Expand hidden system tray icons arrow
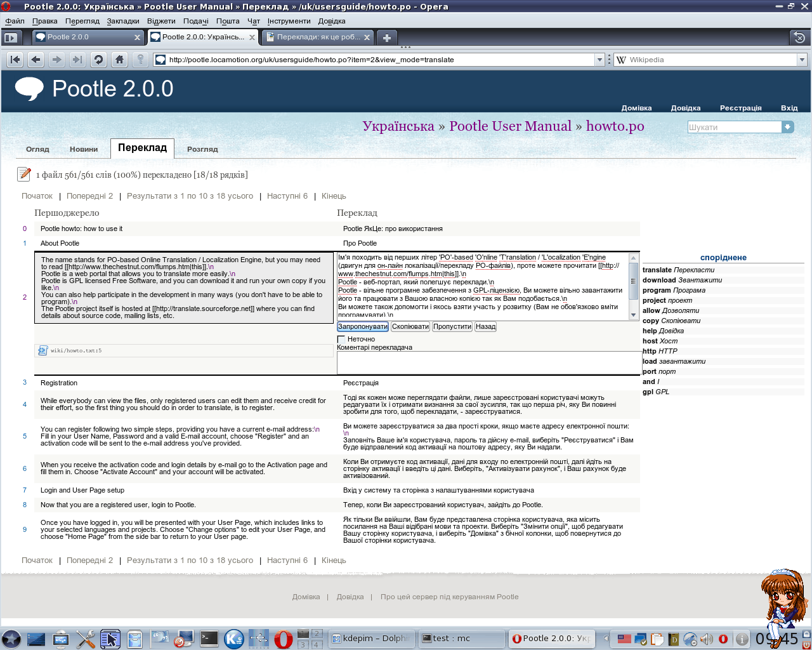 click(x=606, y=639)
